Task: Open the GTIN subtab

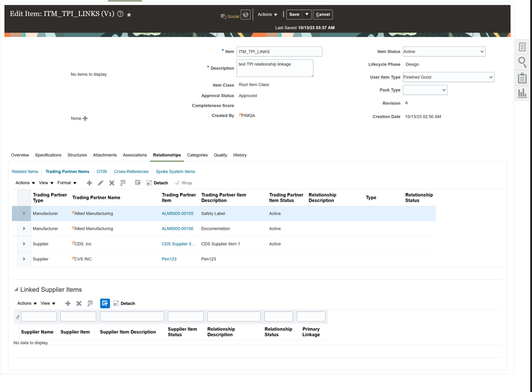Action: click(101, 171)
